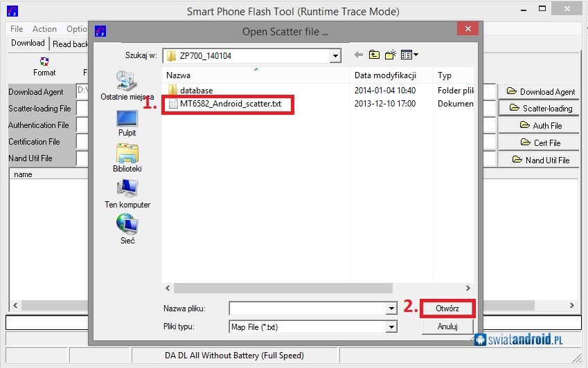Create a new folder icon
Image resolution: width=588 pixels, height=368 pixels.
coord(390,55)
